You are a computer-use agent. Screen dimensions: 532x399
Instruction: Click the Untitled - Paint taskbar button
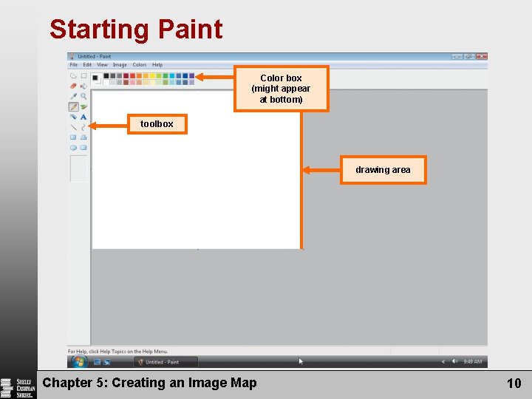tap(166, 362)
